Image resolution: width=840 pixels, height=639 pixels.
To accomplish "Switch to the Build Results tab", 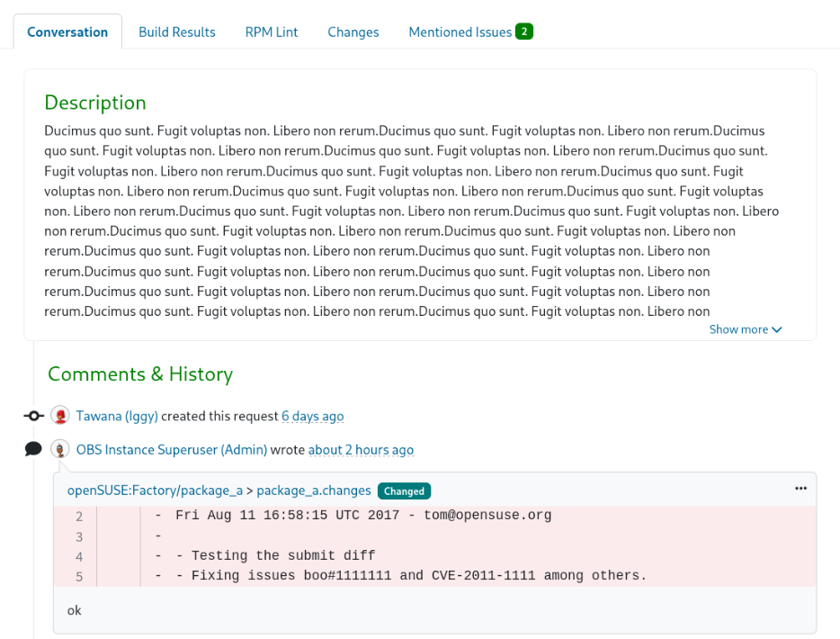I will click(177, 32).
